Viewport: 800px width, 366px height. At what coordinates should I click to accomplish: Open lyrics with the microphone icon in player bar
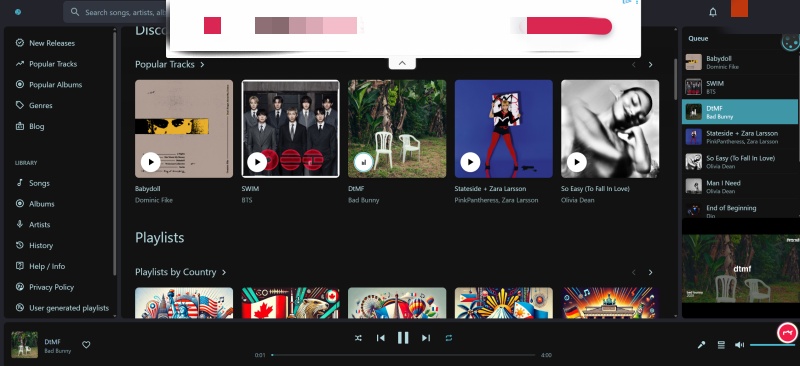click(x=702, y=345)
